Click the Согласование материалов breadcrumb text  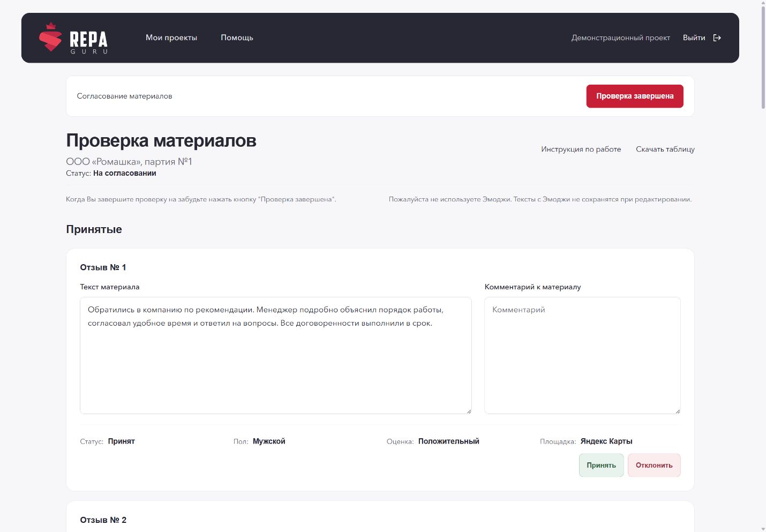[124, 96]
